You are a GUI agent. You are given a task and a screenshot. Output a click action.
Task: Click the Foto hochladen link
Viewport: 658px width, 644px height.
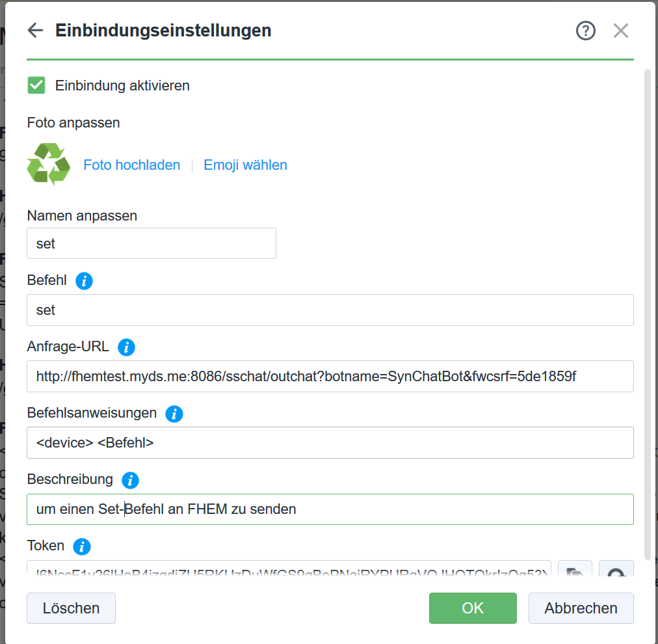pyautogui.click(x=132, y=165)
